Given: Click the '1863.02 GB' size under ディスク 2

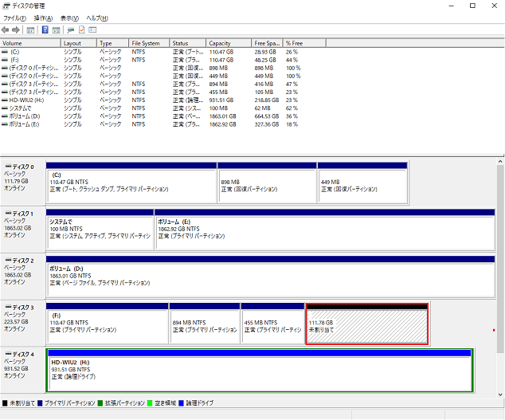Looking at the screenshot, I should (18, 275).
